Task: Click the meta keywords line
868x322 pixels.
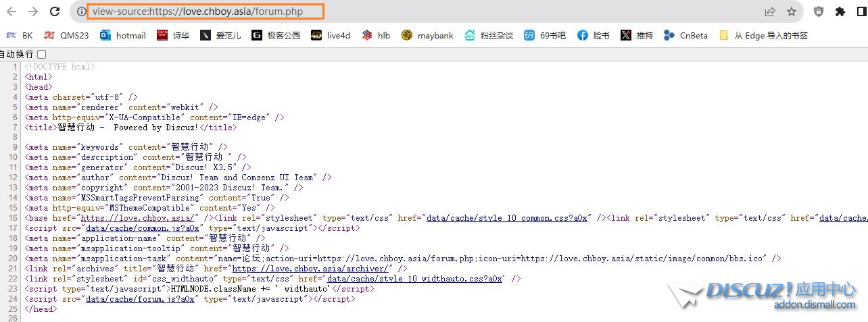Action: (x=126, y=147)
